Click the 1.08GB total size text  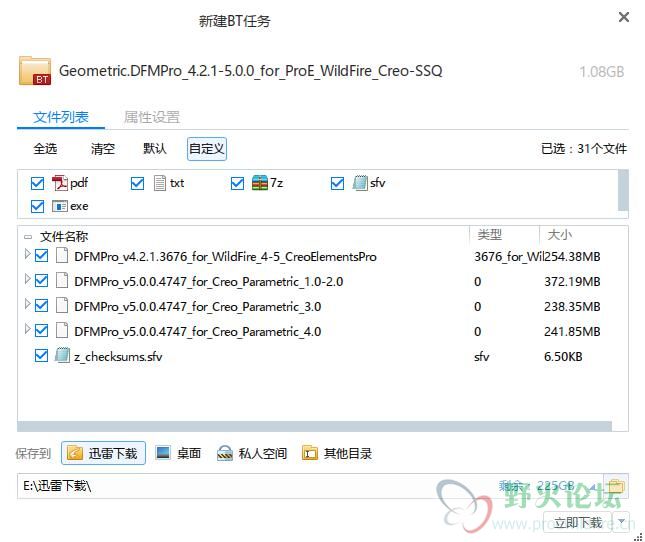tap(602, 72)
